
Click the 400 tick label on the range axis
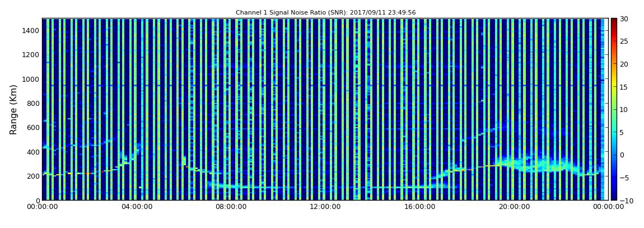point(33,152)
